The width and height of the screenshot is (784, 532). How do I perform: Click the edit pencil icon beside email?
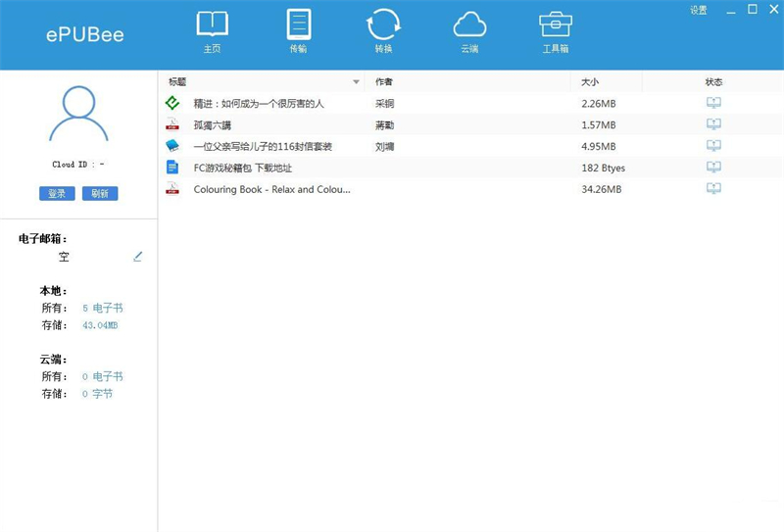pyautogui.click(x=138, y=257)
